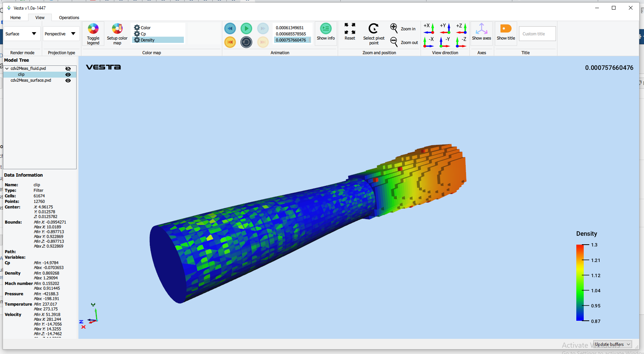Open the Perspective projection type dropdown
Image resolution: width=644 pixels, height=354 pixels.
coord(61,34)
